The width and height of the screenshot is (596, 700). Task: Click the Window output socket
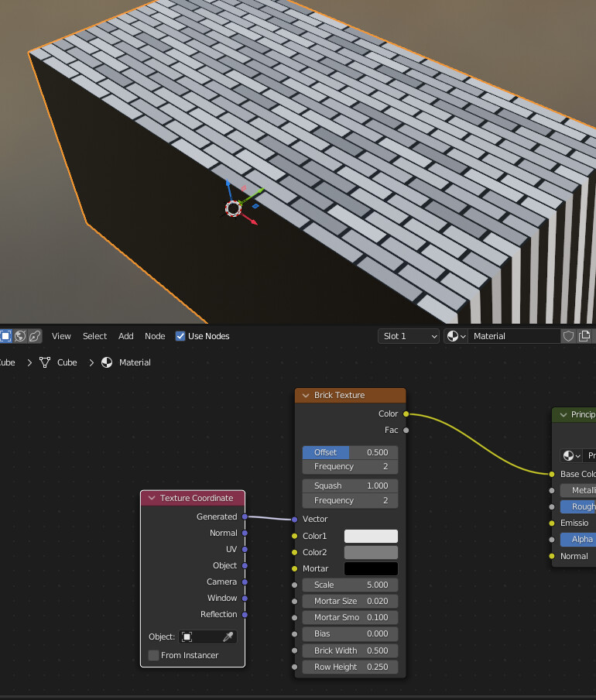[245, 599]
